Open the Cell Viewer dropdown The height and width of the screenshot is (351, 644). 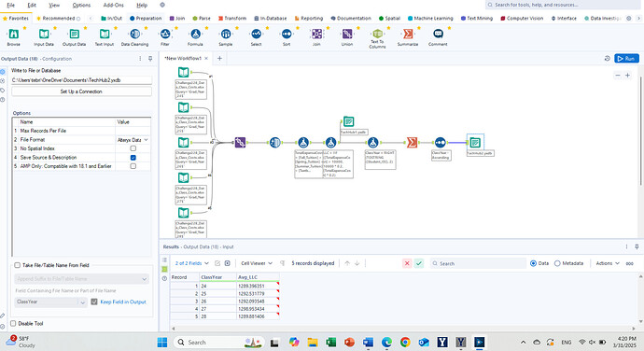[x=257, y=263]
